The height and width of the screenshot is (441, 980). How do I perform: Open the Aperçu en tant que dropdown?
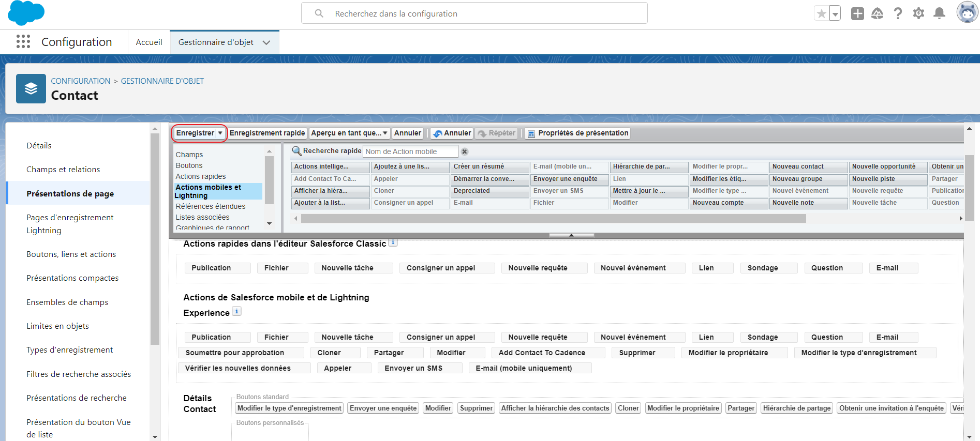(x=349, y=133)
